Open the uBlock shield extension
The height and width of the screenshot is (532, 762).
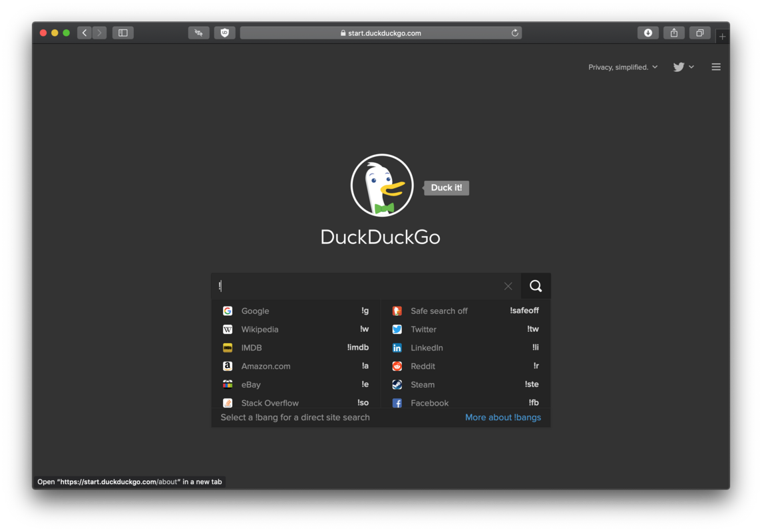[x=224, y=33]
